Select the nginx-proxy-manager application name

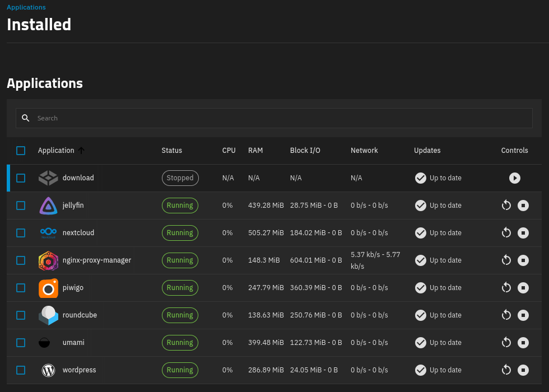97,260
